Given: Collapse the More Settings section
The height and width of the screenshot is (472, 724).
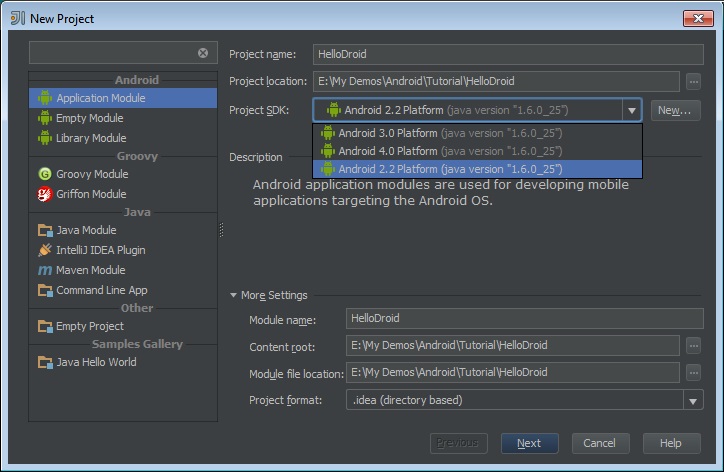Looking at the screenshot, I should tap(233, 295).
